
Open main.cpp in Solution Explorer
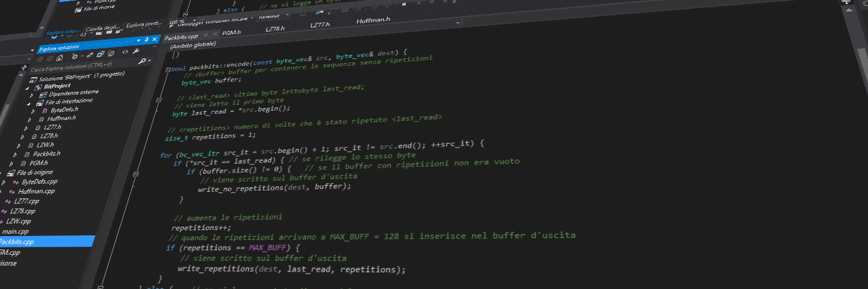tap(15, 231)
